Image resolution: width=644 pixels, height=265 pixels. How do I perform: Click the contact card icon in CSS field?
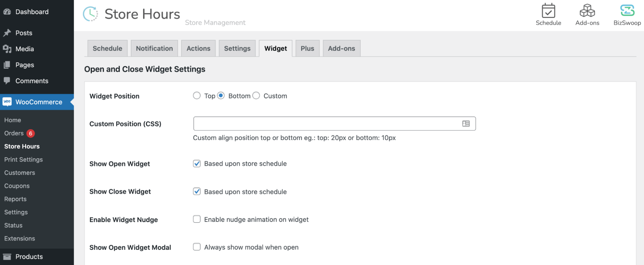466,124
